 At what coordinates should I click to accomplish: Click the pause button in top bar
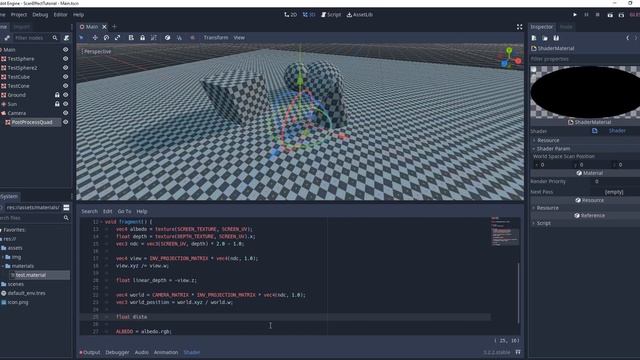click(586, 15)
